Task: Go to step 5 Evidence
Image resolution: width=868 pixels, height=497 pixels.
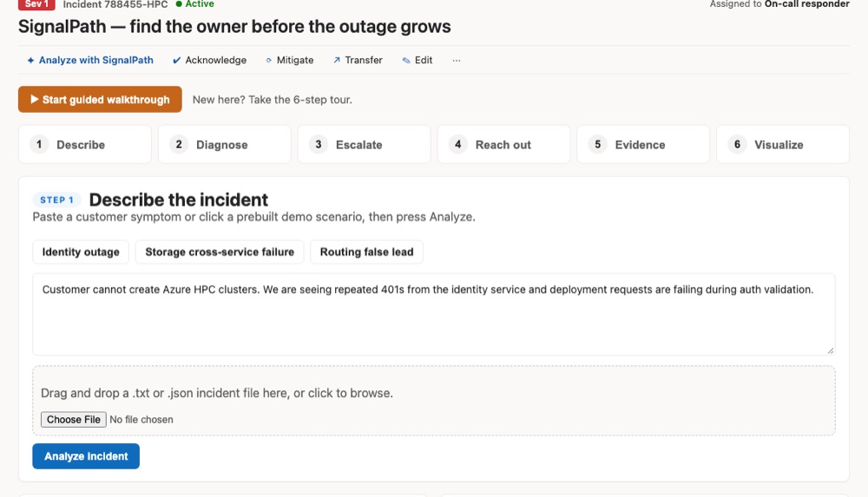Action: click(642, 145)
